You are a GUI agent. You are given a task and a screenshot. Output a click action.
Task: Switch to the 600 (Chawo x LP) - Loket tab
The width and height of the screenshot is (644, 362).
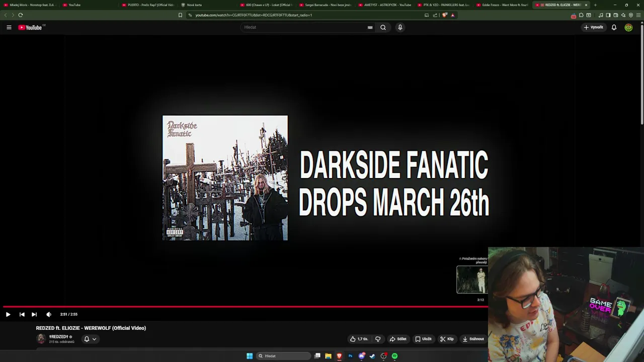(267, 5)
